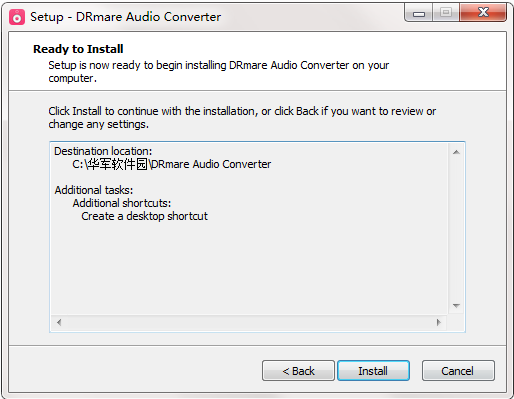Click the up arrow of summary scrollbar
This screenshot has height=399, width=514.
tap(456, 152)
